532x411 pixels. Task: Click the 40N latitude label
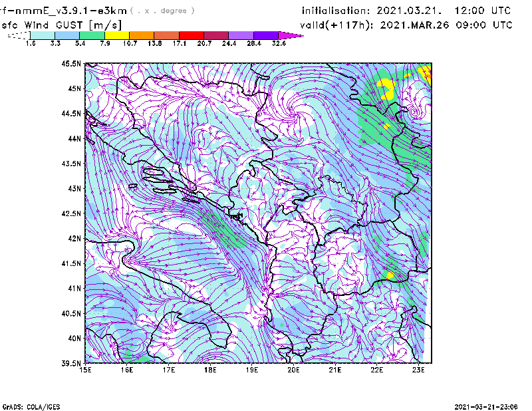pos(74,339)
